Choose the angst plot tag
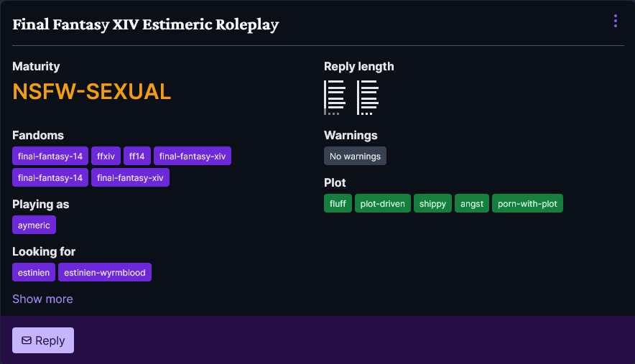 472,203
